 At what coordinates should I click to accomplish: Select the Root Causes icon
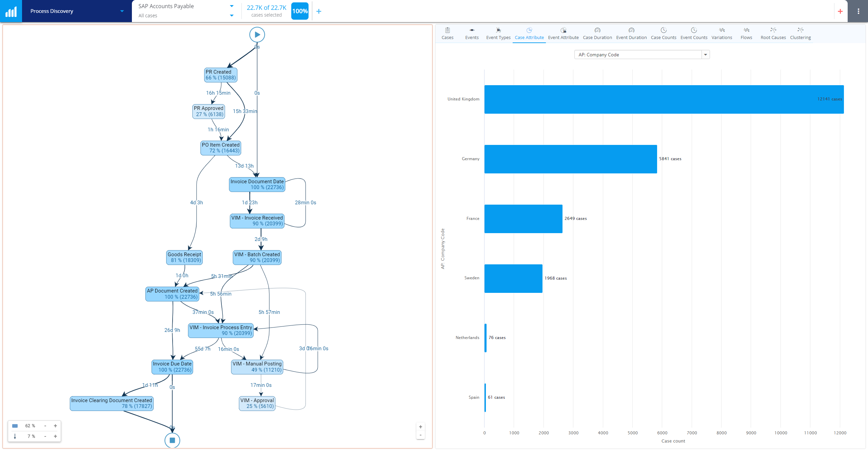click(773, 33)
